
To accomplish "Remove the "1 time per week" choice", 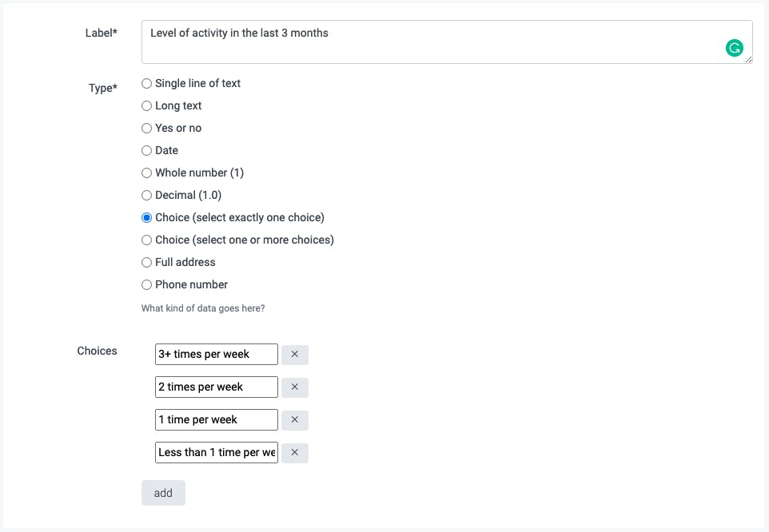I will click(294, 420).
